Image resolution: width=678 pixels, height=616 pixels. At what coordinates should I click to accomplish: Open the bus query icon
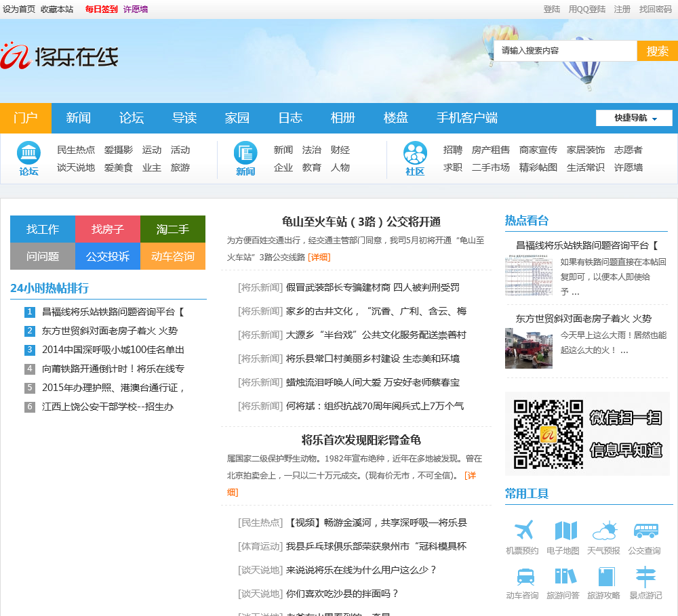click(x=645, y=531)
